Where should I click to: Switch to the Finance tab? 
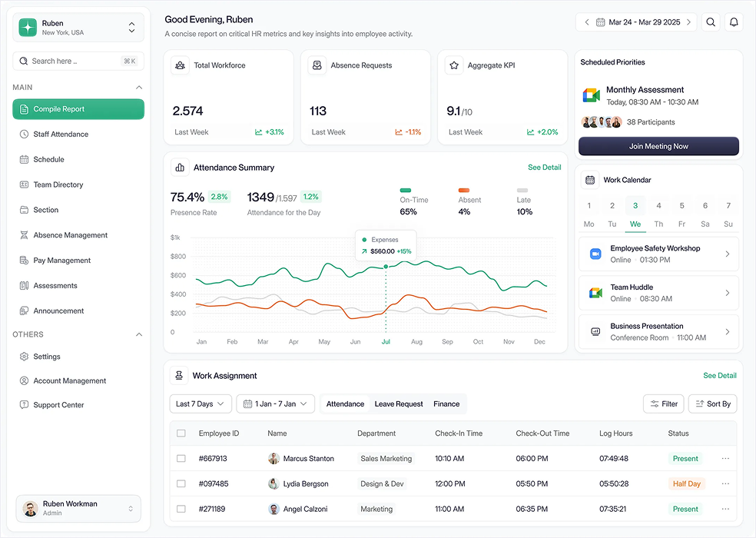coord(446,403)
